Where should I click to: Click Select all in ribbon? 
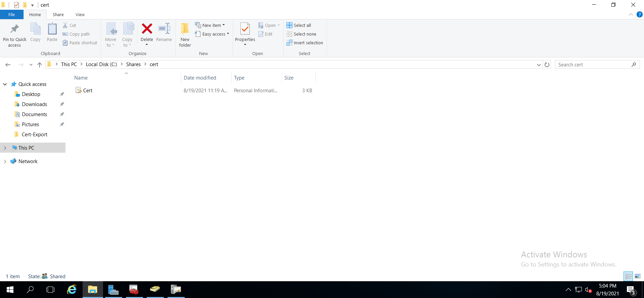click(299, 25)
